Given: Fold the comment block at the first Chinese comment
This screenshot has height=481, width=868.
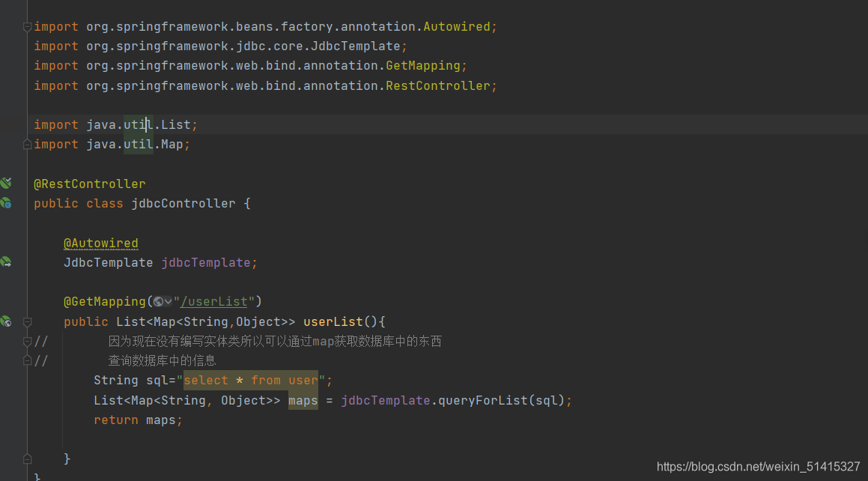Looking at the screenshot, I should 27,342.
